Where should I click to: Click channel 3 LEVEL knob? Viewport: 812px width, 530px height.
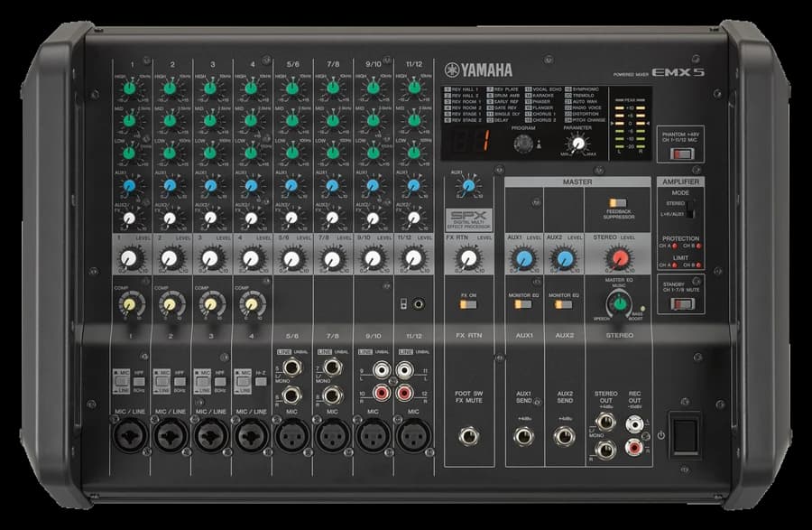click(x=210, y=258)
